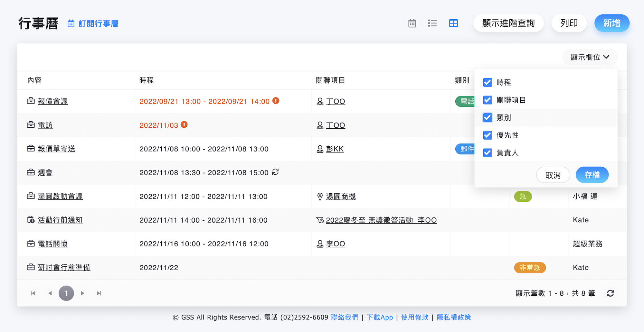
Task: Switch to the calendar month view icon
Action: [x=412, y=23]
